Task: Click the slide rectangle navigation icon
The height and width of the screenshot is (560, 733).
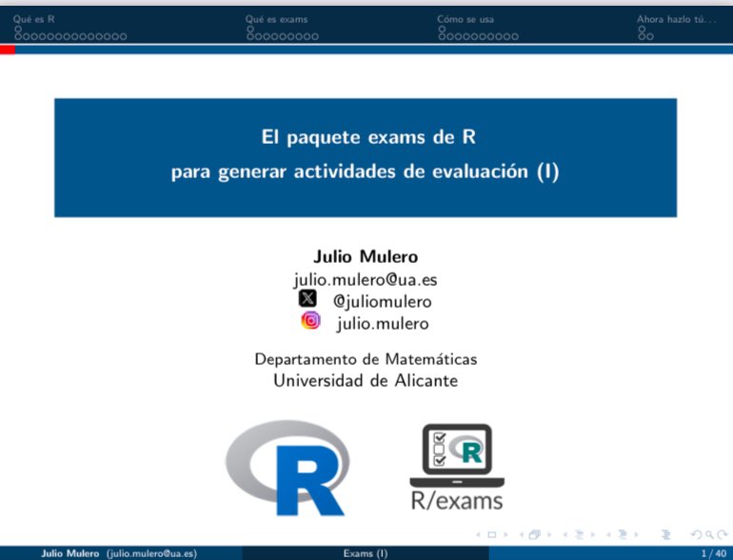Action: 492,534
